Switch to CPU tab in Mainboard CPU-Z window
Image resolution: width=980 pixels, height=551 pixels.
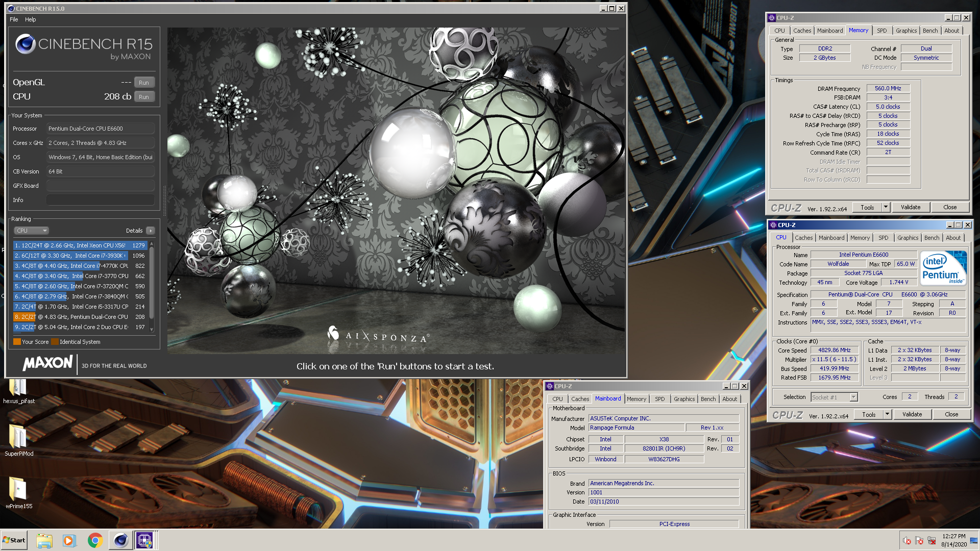(x=558, y=399)
